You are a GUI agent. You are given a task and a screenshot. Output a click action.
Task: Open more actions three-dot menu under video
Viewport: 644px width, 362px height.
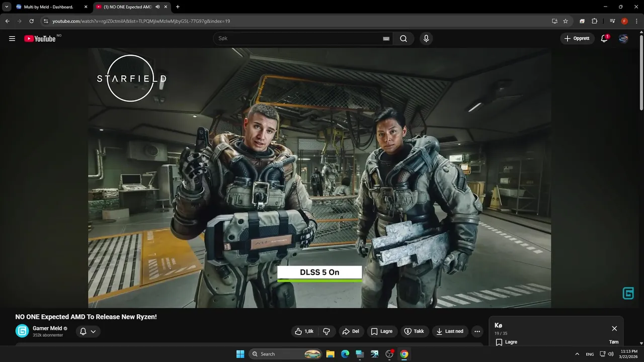477,331
